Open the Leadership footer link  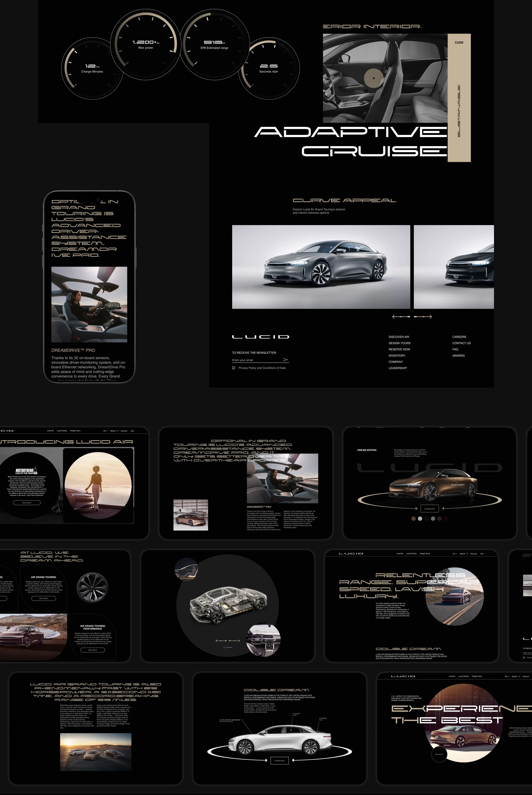pos(398,368)
